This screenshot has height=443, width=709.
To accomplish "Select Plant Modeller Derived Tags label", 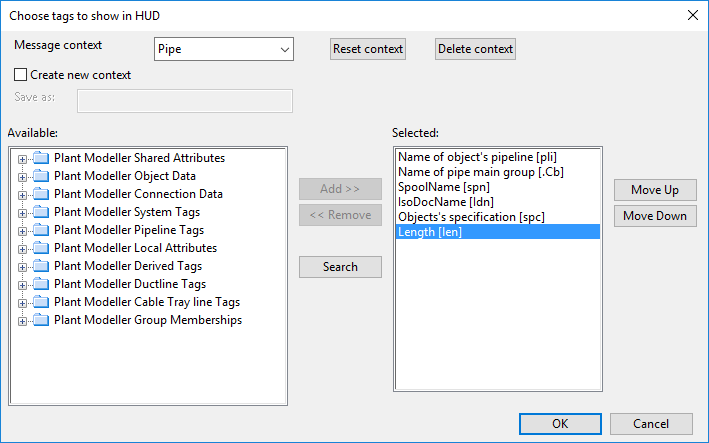I will [x=128, y=266].
